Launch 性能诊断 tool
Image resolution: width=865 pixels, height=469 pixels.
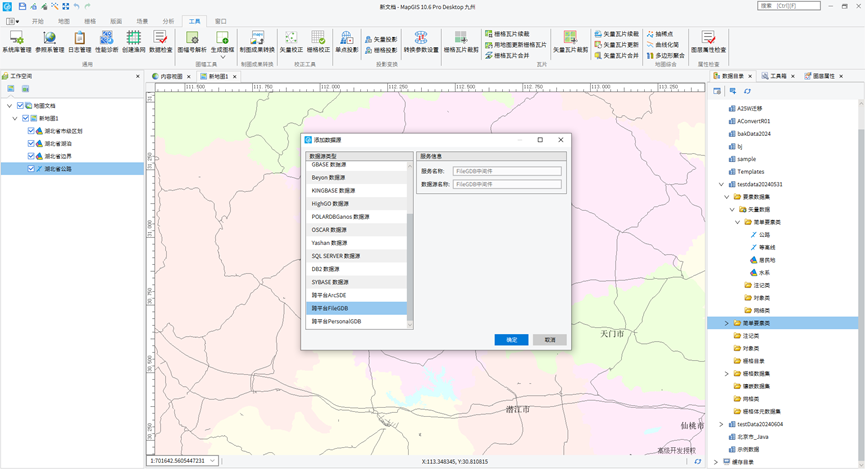point(106,41)
